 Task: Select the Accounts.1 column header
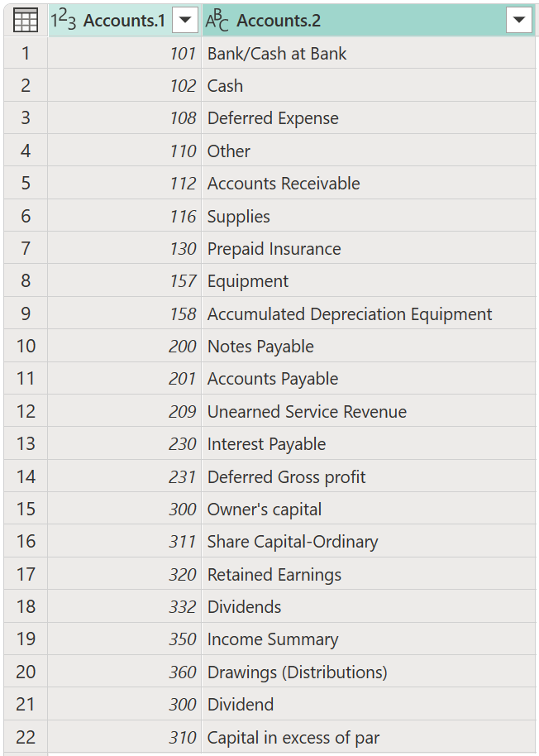[125, 20]
